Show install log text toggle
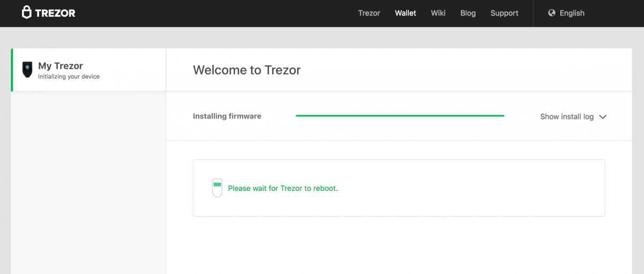This screenshot has height=274, width=644. click(x=567, y=116)
